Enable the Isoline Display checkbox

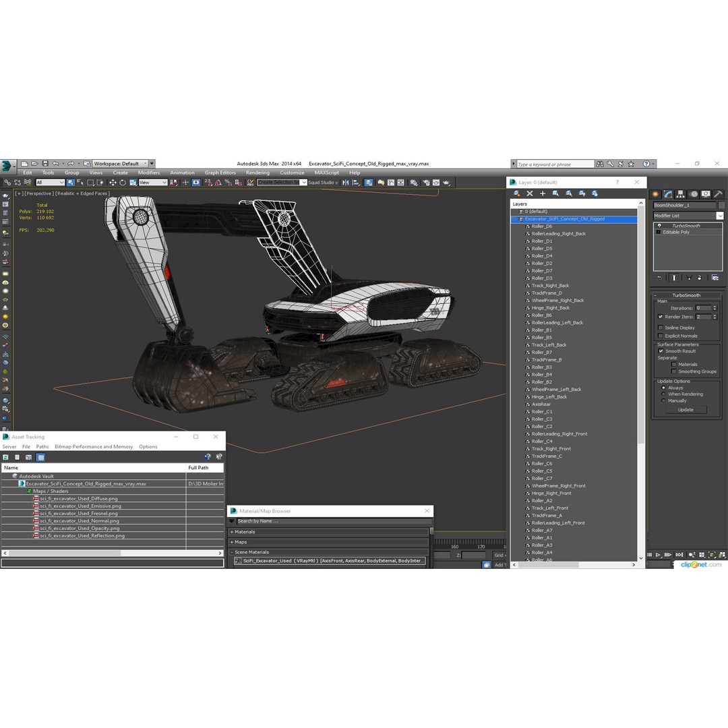(x=661, y=328)
